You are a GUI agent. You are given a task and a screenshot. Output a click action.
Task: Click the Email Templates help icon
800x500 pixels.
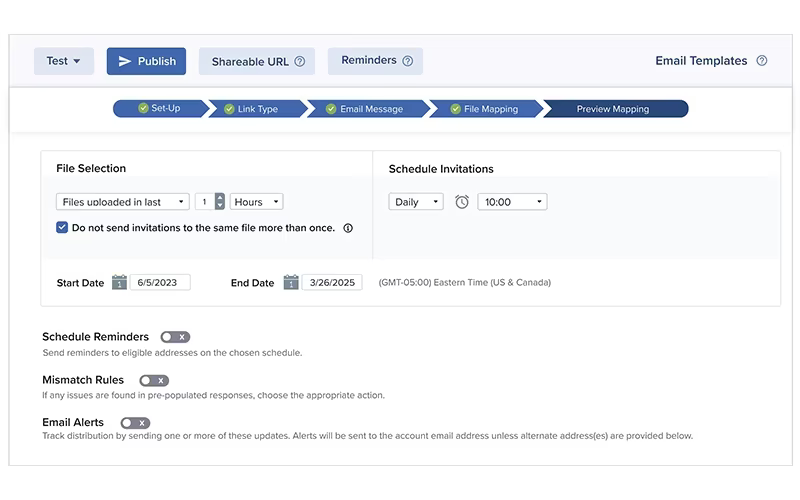pos(762,61)
